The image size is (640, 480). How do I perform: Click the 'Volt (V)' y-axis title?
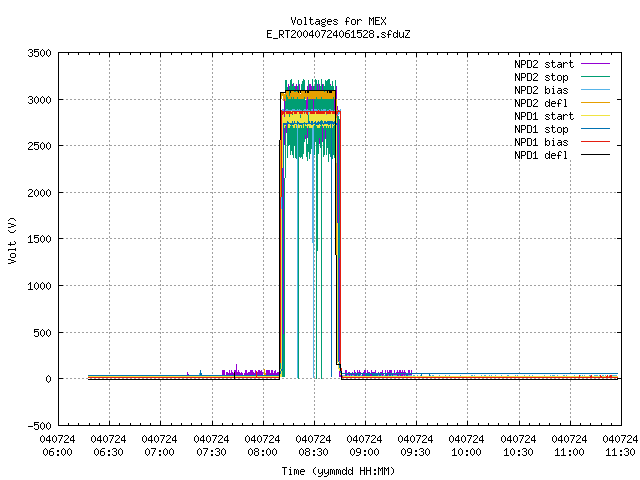click(12, 241)
